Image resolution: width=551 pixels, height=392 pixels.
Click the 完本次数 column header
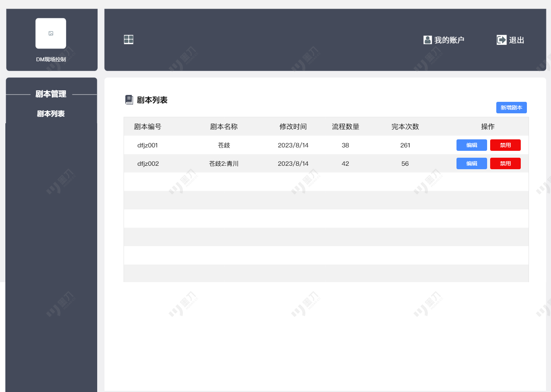point(405,126)
